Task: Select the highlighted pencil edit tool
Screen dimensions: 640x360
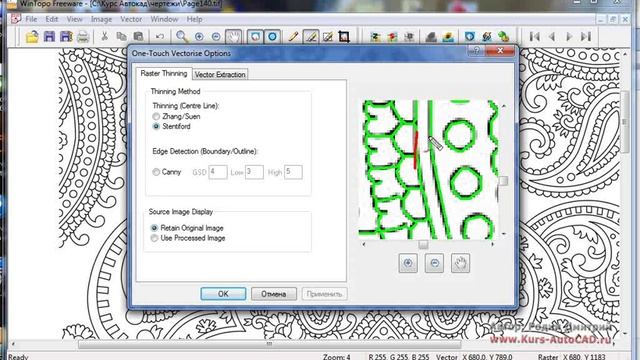Action: tap(311, 37)
